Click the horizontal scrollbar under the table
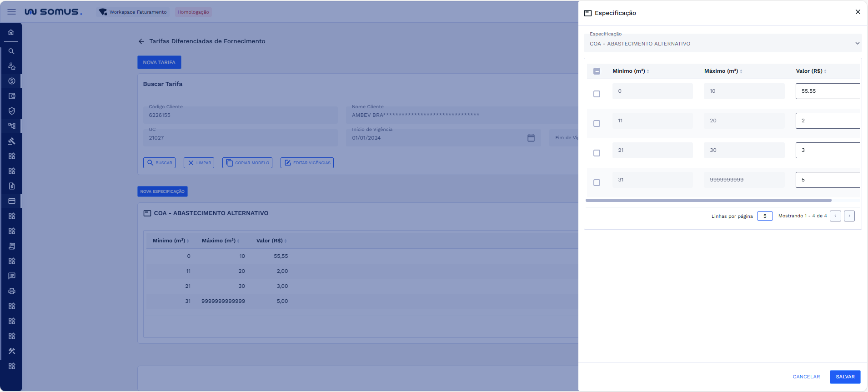The width and height of the screenshot is (868, 392). [x=708, y=200]
